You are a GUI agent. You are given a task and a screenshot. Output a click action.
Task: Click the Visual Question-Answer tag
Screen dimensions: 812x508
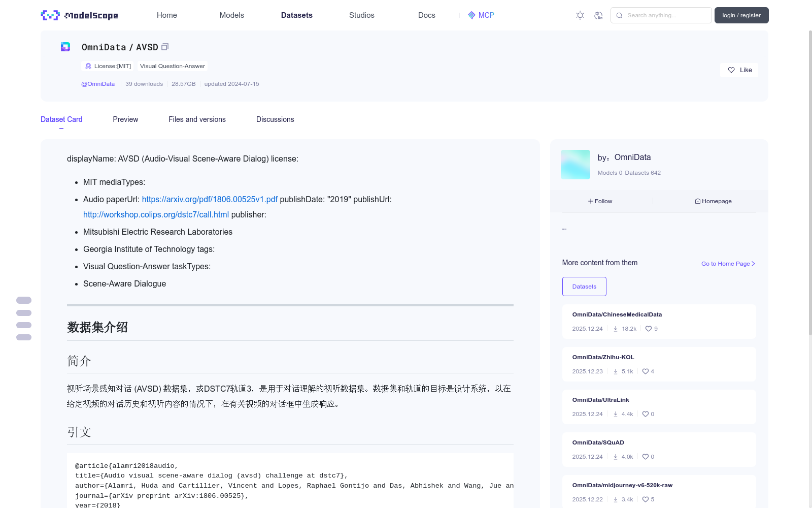click(173, 66)
